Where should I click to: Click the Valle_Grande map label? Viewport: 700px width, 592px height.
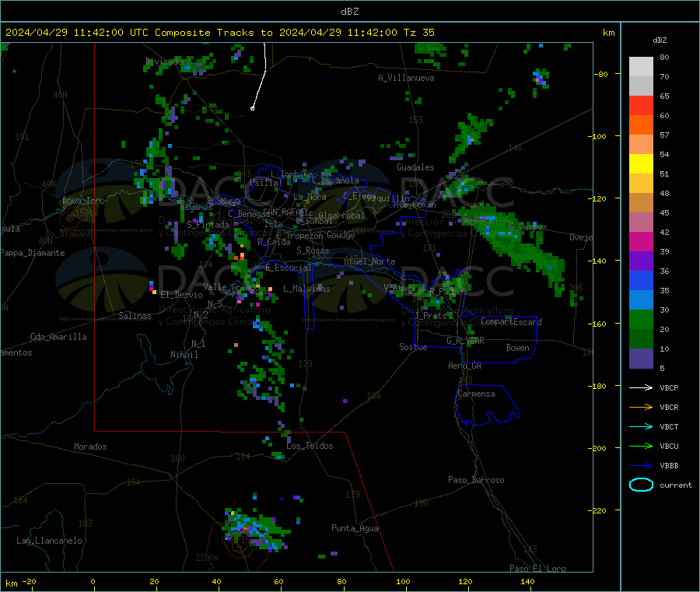click(x=231, y=286)
